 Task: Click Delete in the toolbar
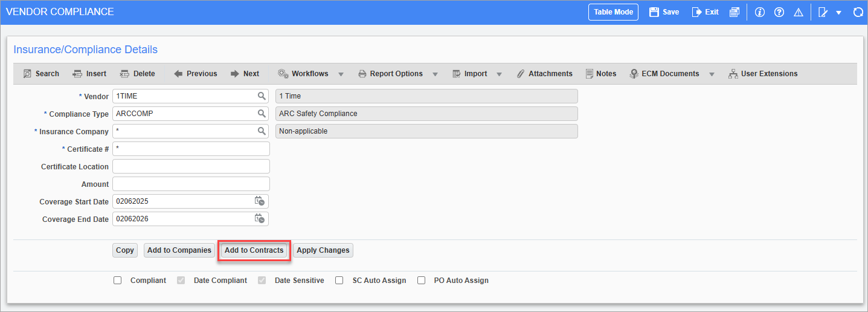(x=137, y=74)
